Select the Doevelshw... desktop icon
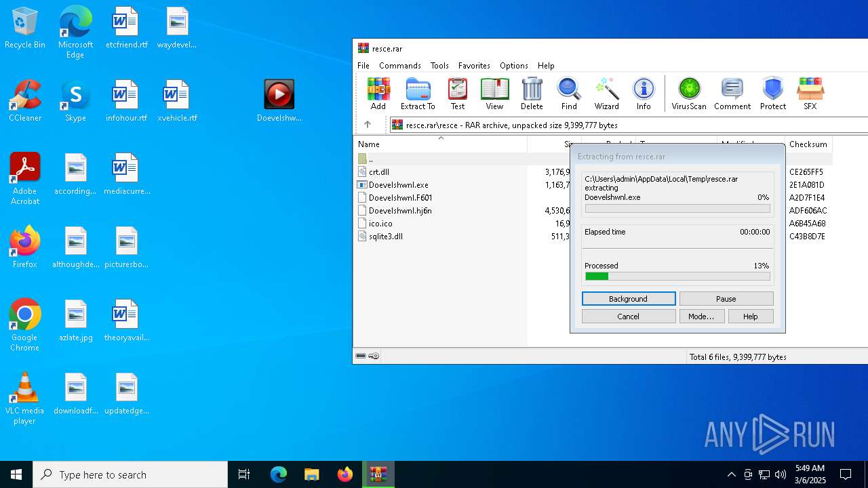Screen dimensions: 868x488 [279, 101]
